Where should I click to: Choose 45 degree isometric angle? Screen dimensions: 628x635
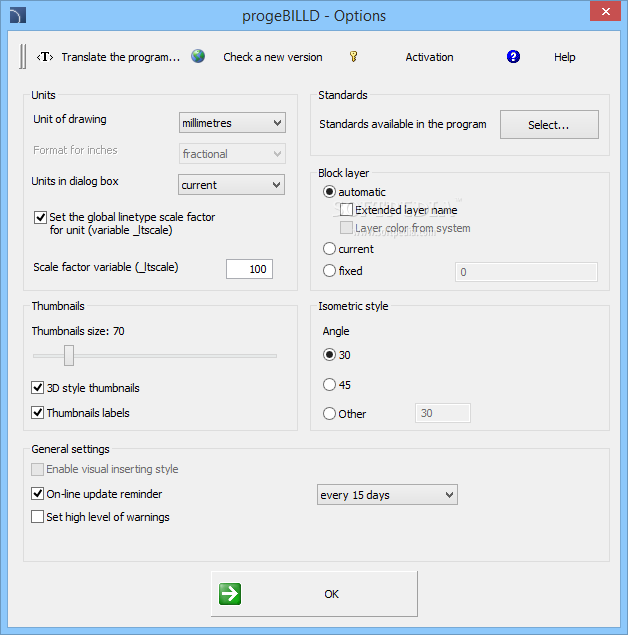[x=330, y=384]
